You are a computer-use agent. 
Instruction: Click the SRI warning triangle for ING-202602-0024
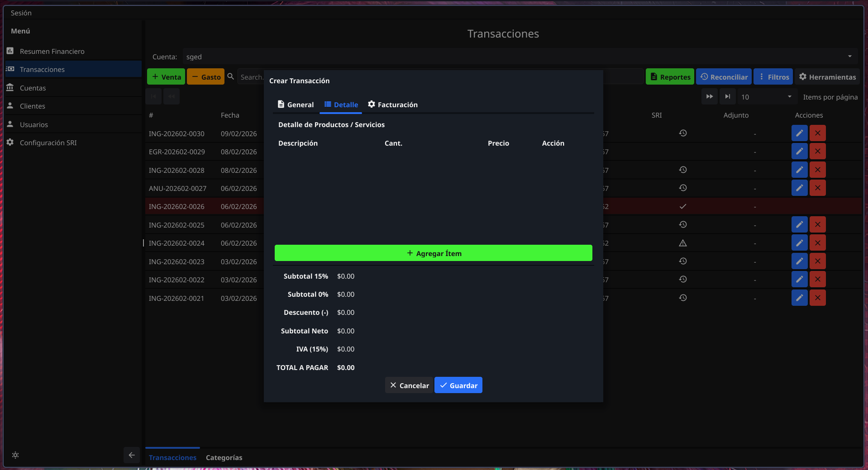tap(683, 243)
